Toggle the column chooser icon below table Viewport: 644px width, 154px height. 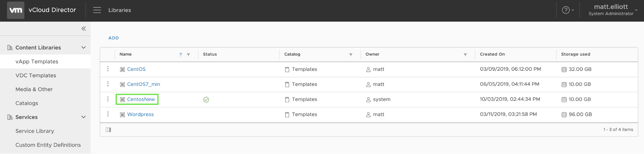(x=108, y=130)
